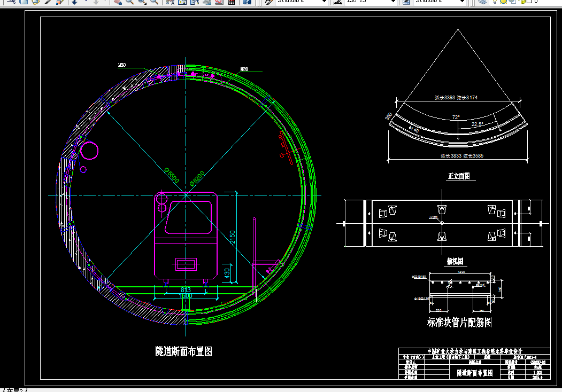Select the title 标准块管片配筋图
Image resolution: width=562 pixels, height=392 pixels.
point(459,323)
